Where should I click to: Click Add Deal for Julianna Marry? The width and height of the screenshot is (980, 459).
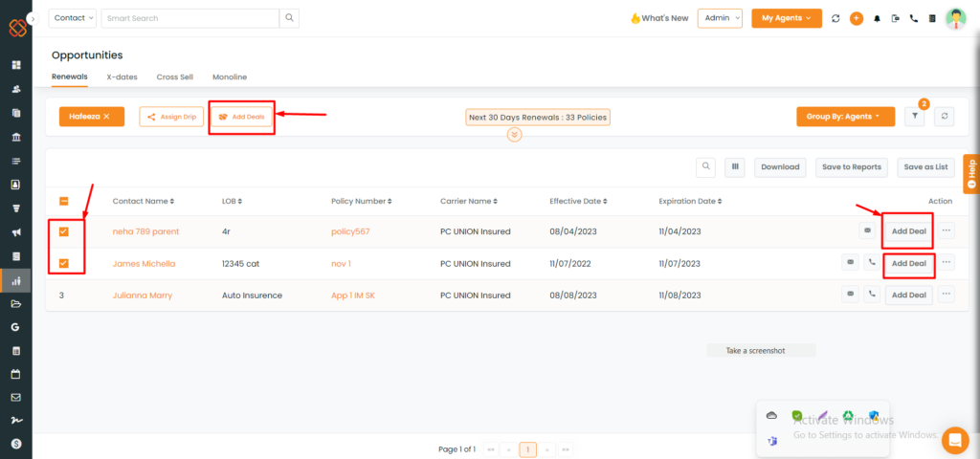(x=909, y=295)
